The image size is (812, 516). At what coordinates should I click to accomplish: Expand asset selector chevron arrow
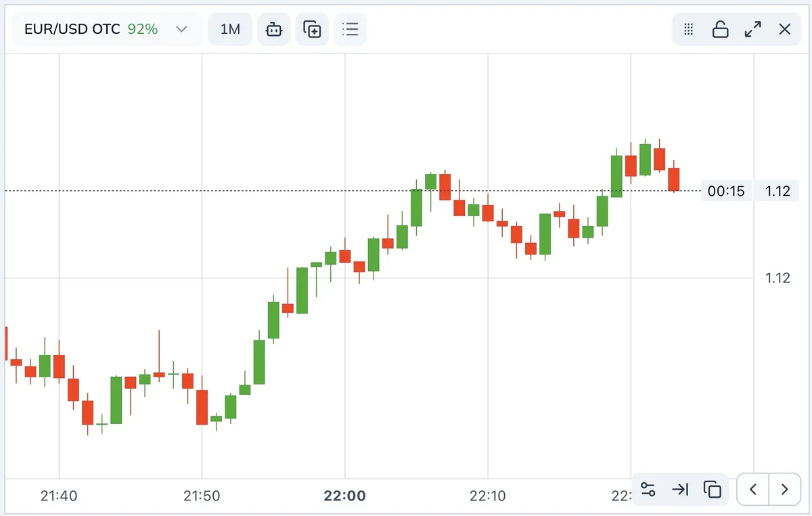tap(181, 29)
